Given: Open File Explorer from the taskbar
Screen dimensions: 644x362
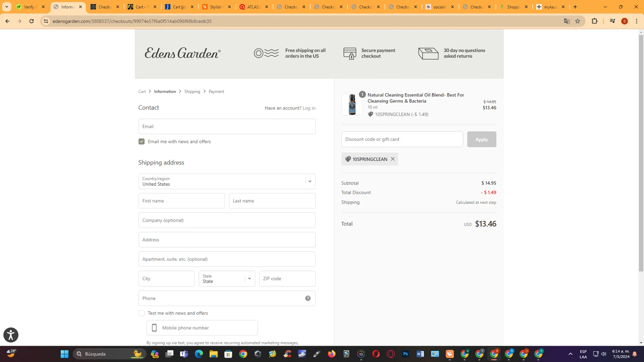Looking at the screenshot, I should [213, 354].
